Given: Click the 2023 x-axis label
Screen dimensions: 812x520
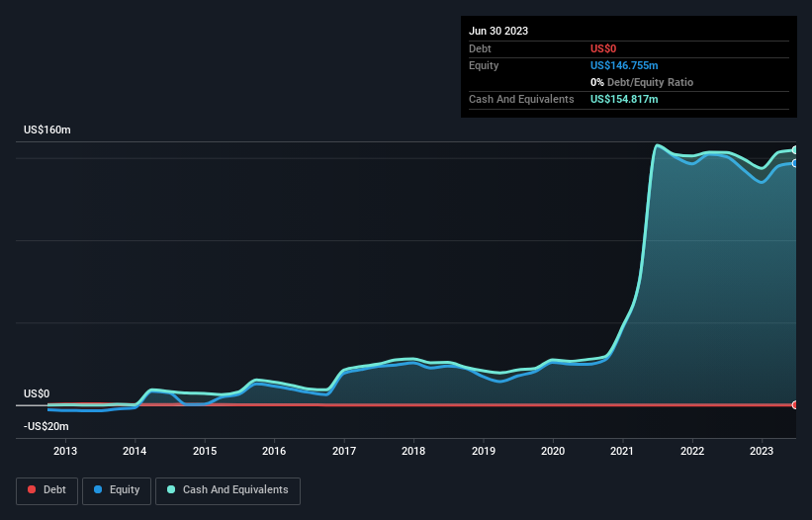Looking at the screenshot, I should coord(762,451).
